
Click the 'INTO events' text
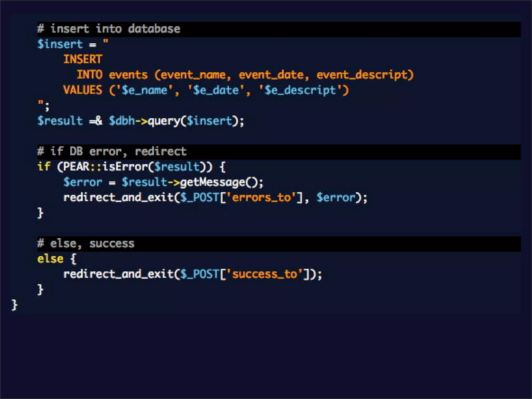(112, 75)
